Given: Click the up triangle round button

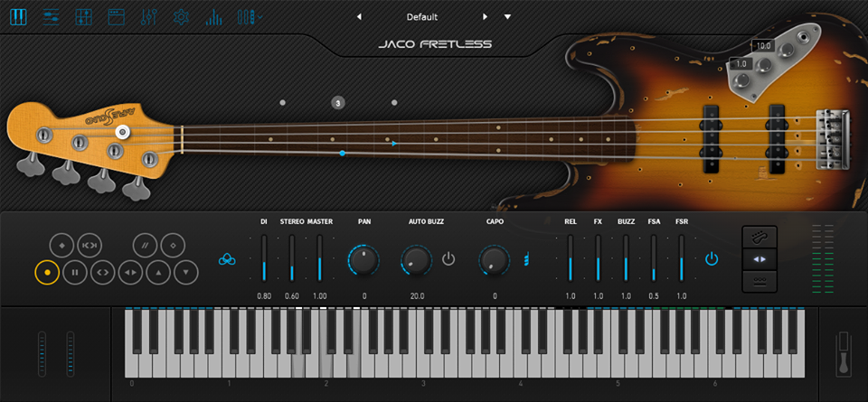Looking at the screenshot, I should pos(158,273).
